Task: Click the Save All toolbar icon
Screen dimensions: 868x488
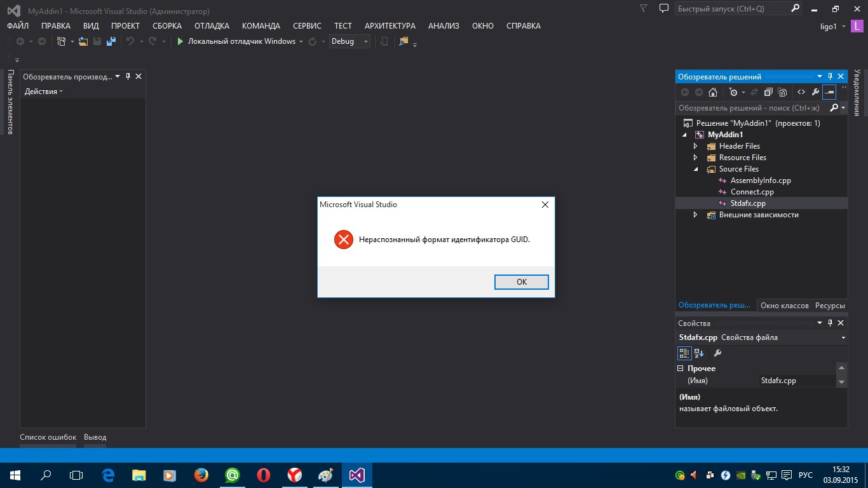Action: pos(111,41)
